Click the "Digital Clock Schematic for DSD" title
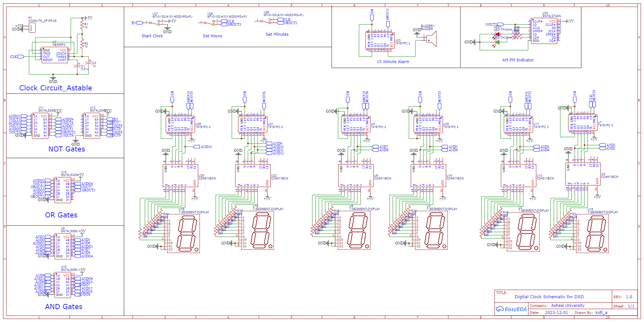 549,297
